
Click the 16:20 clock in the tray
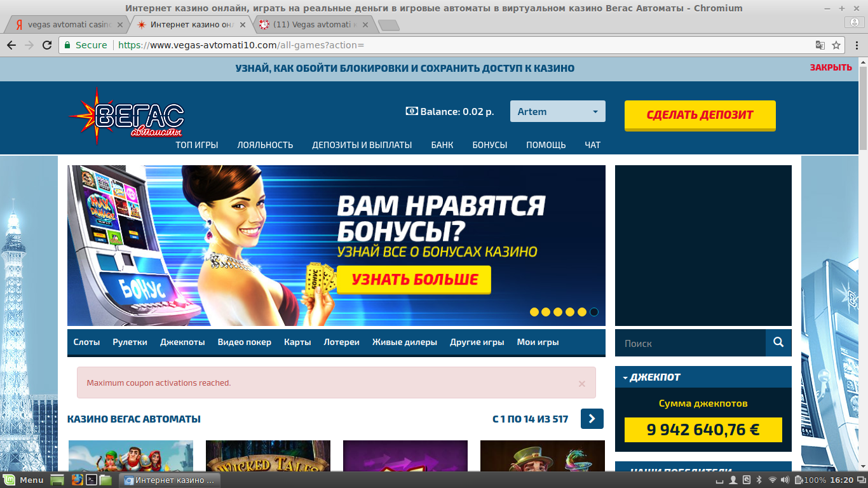(x=841, y=480)
